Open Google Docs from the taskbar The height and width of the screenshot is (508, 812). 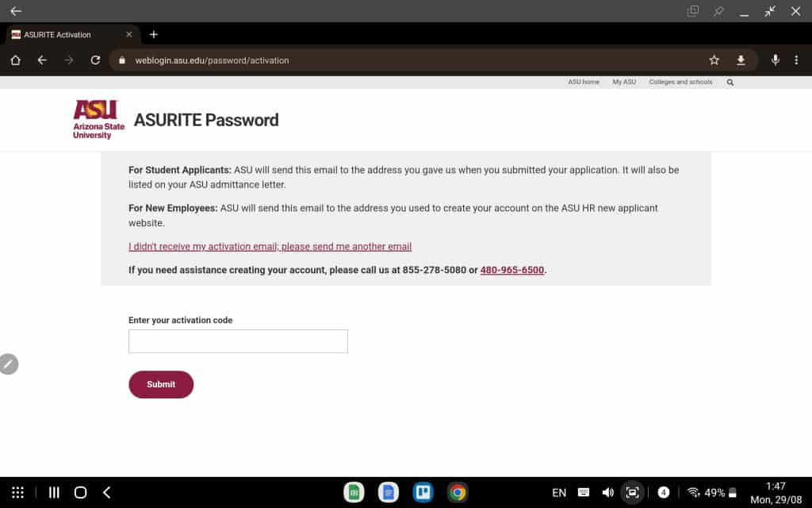[x=388, y=492]
